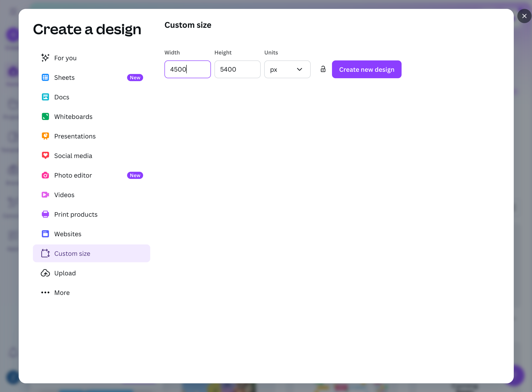Image resolution: width=532 pixels, height=392 pixels.
Task: Click the More three-dots icon
Action: tap(45, 293)
